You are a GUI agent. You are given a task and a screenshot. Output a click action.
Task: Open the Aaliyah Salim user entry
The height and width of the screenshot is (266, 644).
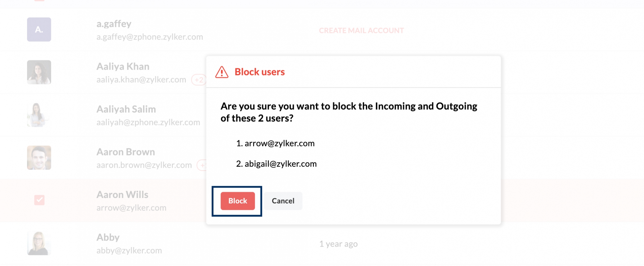(126, 109)
